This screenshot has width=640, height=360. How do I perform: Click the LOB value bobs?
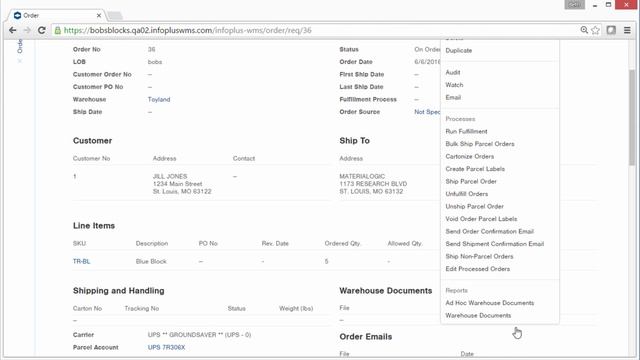click(155, 62)
